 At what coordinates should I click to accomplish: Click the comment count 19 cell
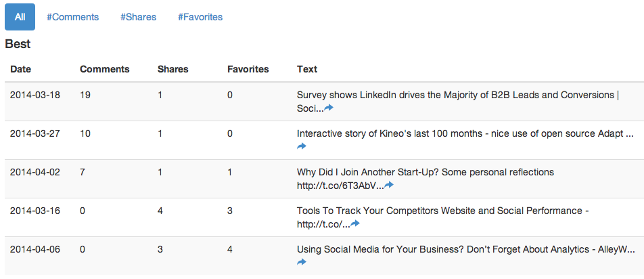[85, 95]
